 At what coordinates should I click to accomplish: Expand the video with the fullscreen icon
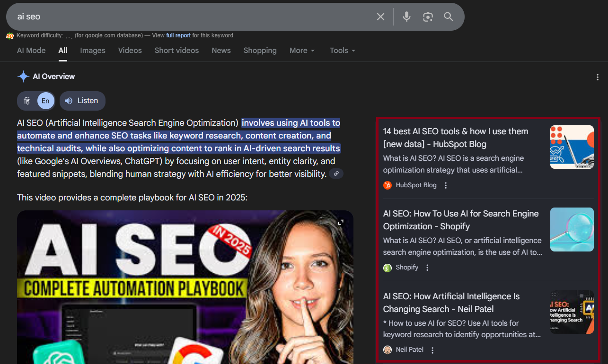[x=340, y=222]
